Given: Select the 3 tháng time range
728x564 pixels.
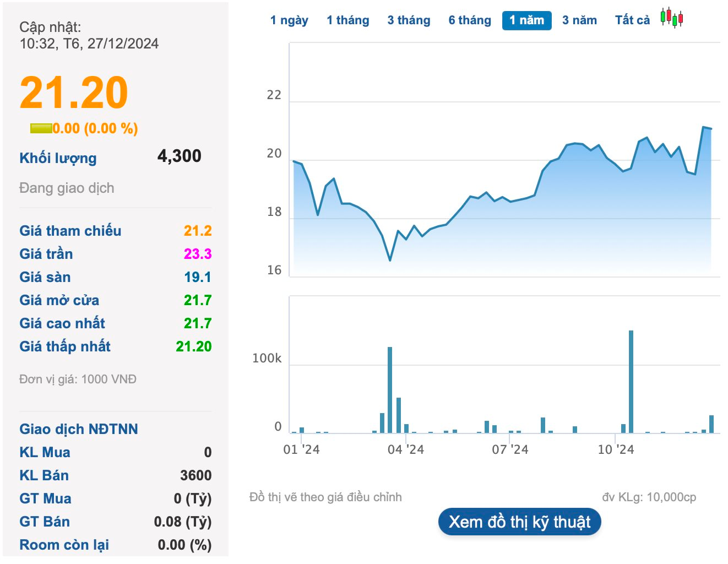Looking at the screenshot, I should (x=409, y=20).
